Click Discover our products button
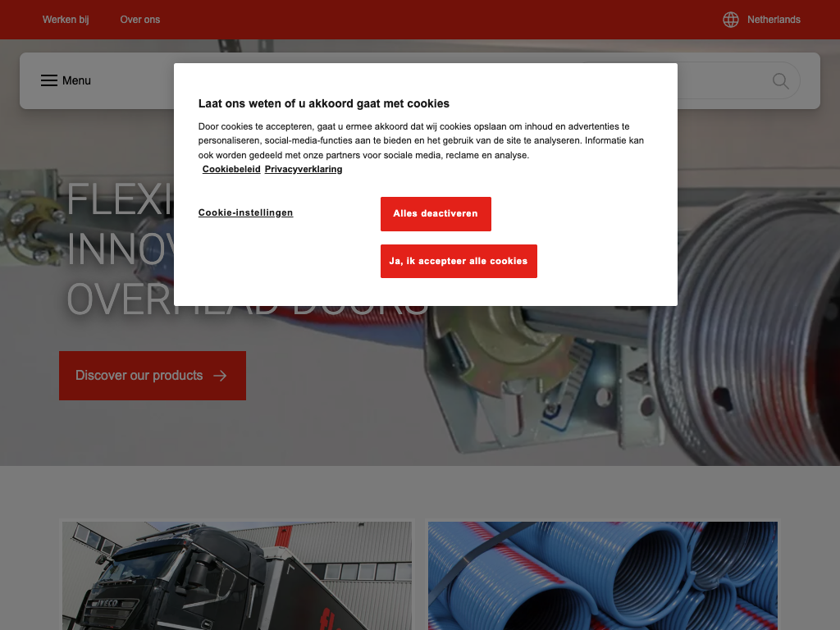The height and width of the screenshot is (630, 840). click(152, 376)
